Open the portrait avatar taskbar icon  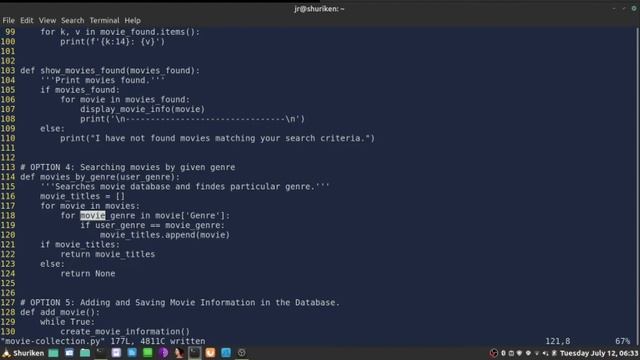coord(179,353)
